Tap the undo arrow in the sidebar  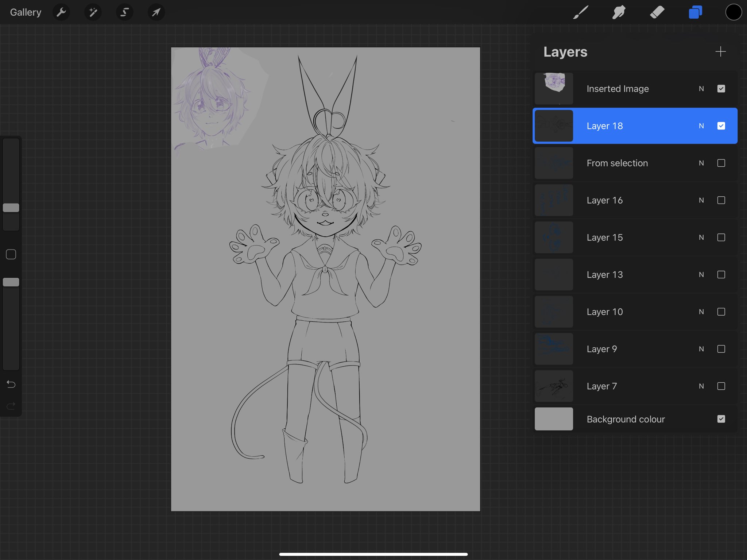(x=11, y=384)
